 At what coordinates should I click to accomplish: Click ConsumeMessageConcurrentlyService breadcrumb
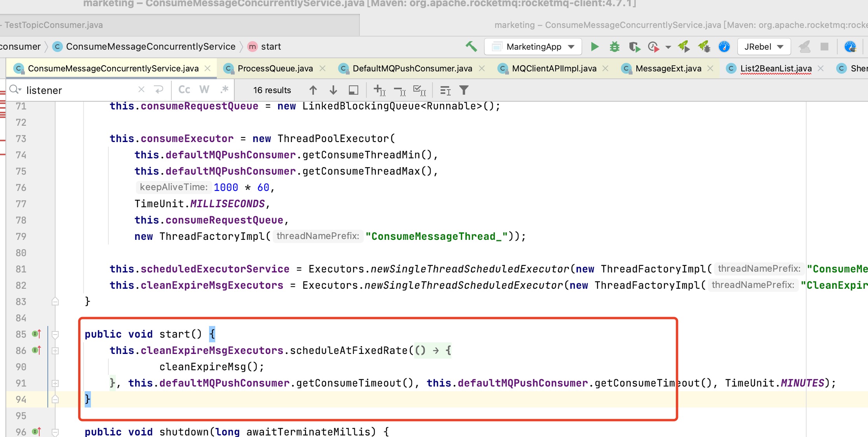[x=150, y=47]
